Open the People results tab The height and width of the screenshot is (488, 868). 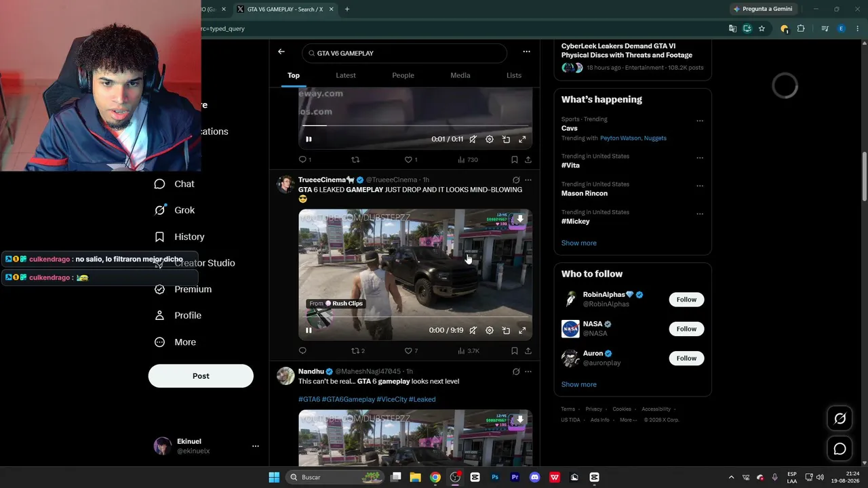coord(403,75)
